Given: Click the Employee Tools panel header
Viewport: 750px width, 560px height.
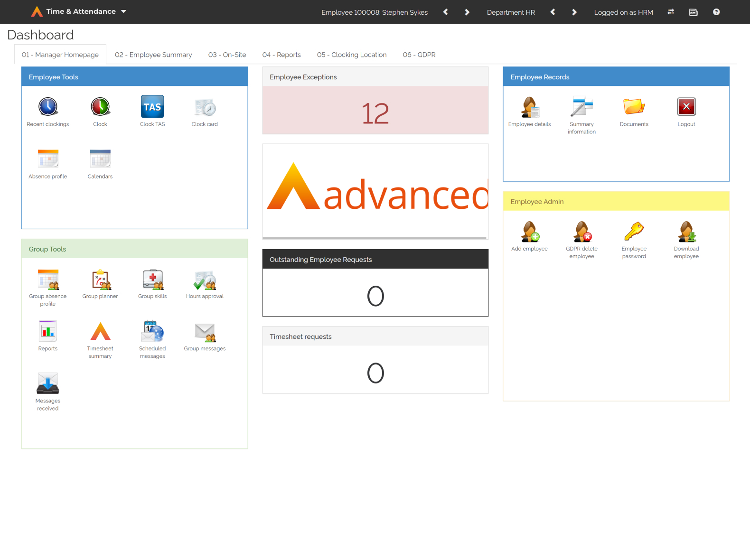Looking at the screenshot, I should tap(135, 77).
